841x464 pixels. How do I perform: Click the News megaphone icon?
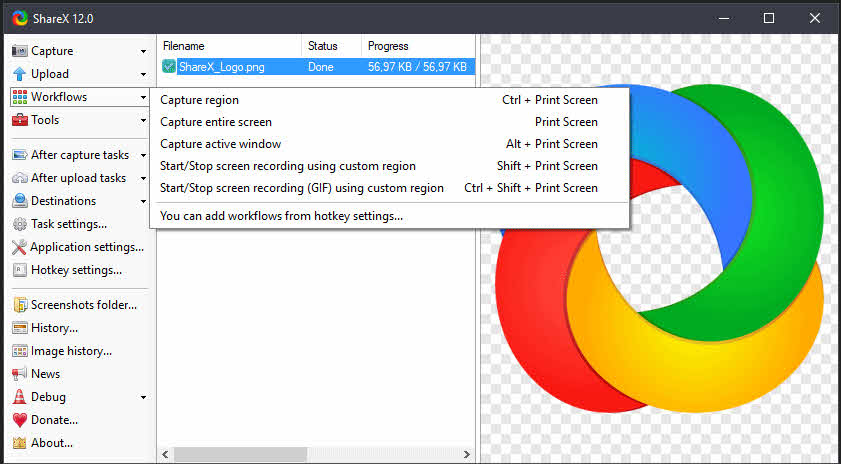coord(19,374)
